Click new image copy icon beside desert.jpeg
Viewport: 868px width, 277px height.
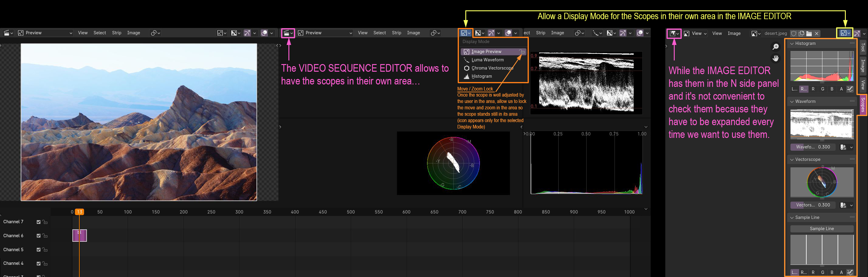pyautogui.click(x=801, y=33)
